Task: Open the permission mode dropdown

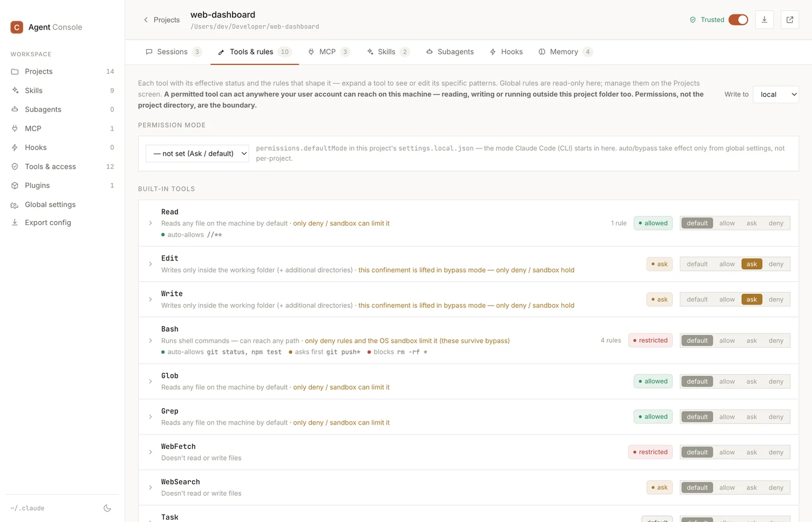Action: pos(197,154)
